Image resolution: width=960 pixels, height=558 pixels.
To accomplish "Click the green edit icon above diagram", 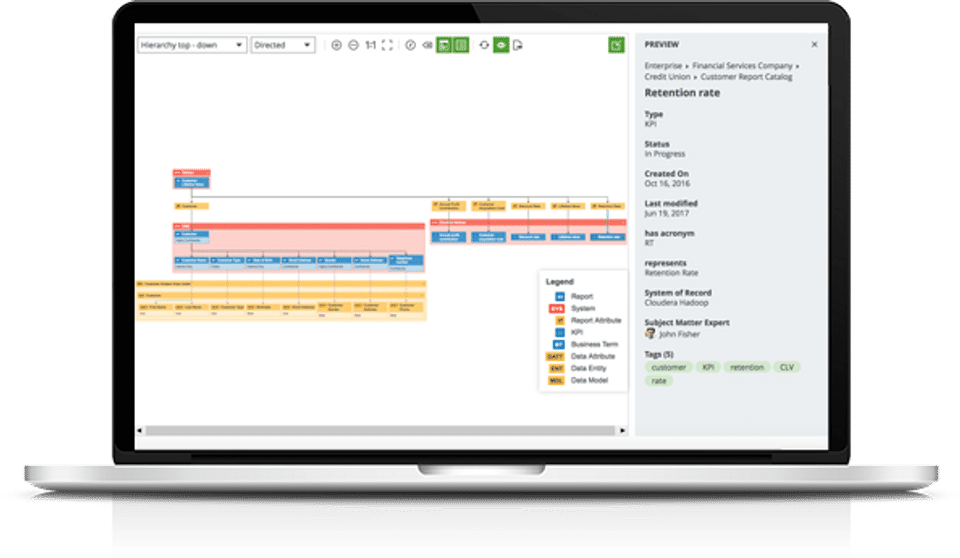I will (x=617, y=45).
